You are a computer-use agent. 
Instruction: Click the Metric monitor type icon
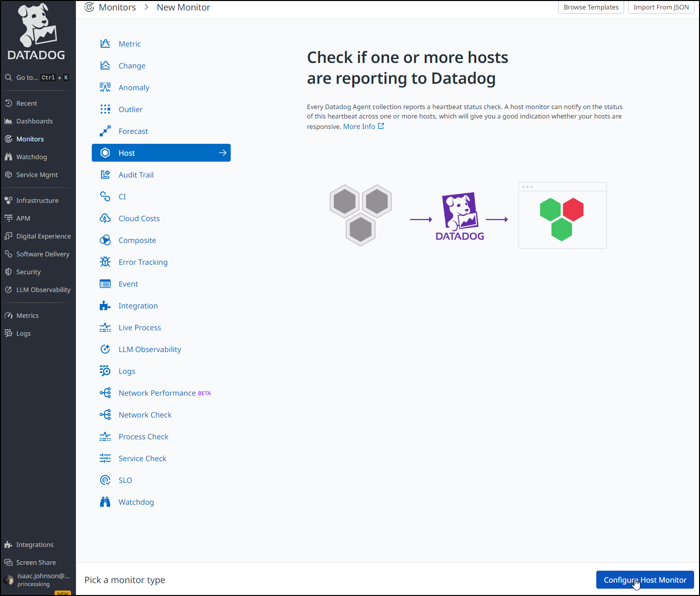pos(105,44)
